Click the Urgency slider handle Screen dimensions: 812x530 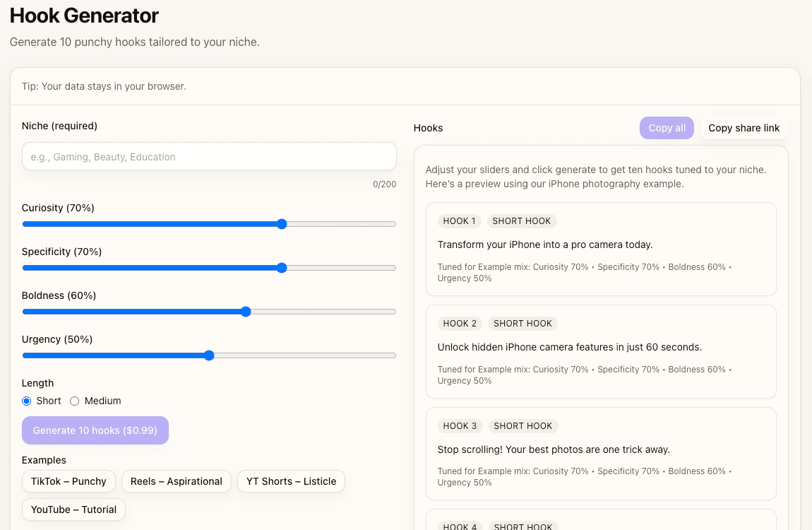[x=209, y=355]
